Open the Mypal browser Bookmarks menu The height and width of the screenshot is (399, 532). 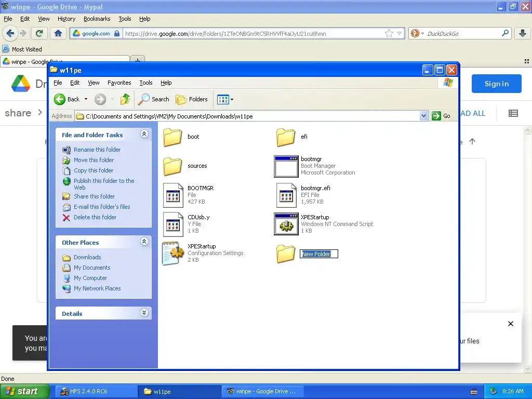[97, 19]
